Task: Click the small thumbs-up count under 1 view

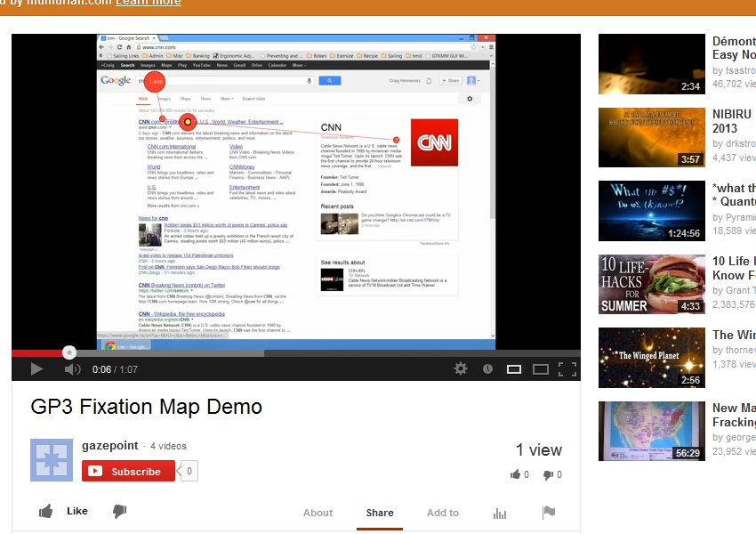Action: [x=519, y=474]
